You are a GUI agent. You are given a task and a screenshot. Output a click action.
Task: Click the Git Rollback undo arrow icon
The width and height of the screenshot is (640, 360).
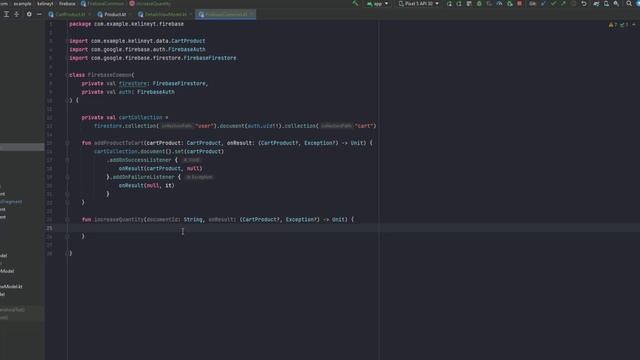pyautogui.click(x=584, y=4)
